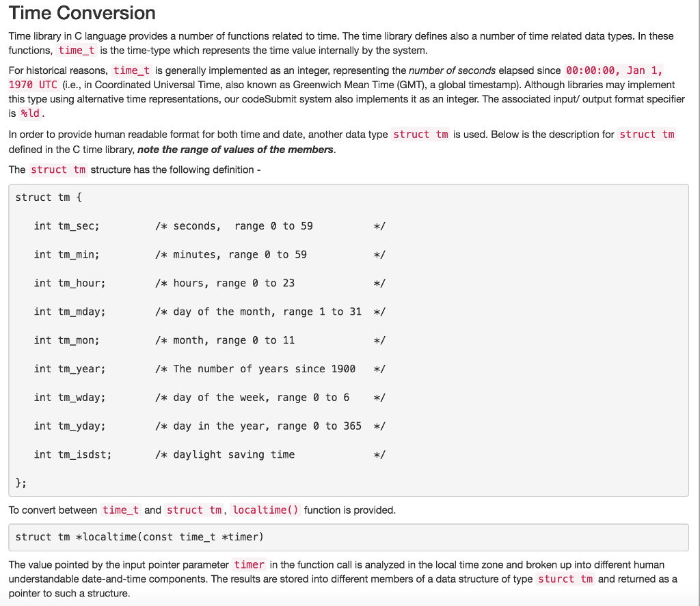Image resolution: width=700 pixels, height=606 pixels.
Task: Click the "Time Conversion" page heading
Action: pyautogui.click(x=82, y=13)
